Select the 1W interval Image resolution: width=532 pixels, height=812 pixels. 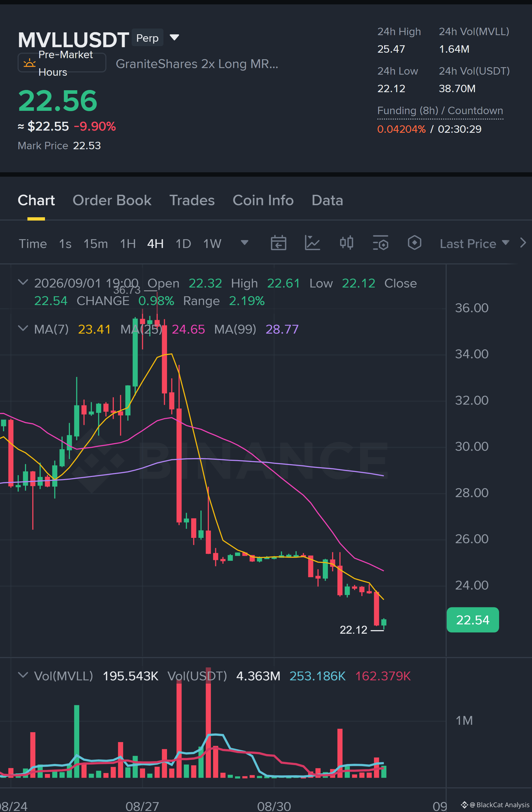tap(212, 244)
